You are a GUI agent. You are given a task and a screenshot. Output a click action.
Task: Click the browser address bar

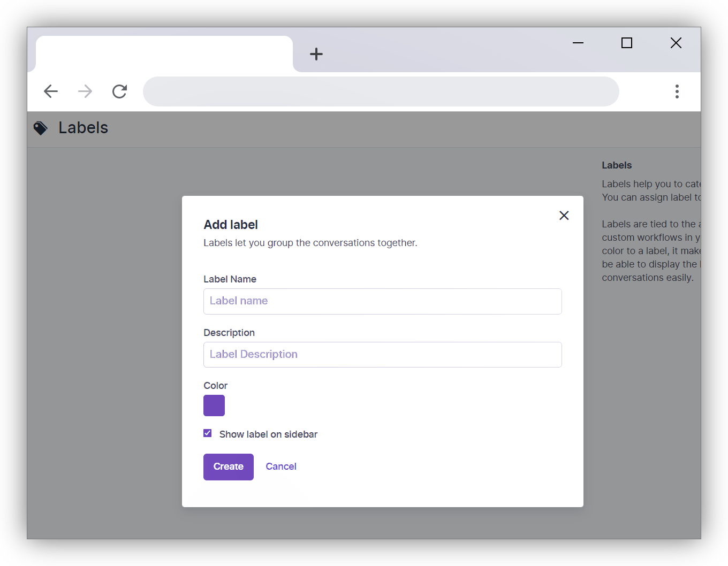pyautogui.click(x=381, y=91)
